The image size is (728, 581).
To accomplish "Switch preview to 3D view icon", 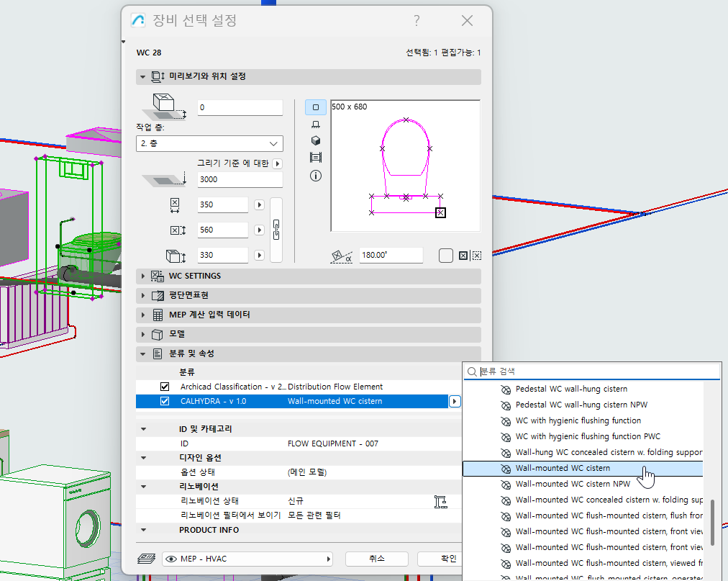I will [x=315, y=140].
